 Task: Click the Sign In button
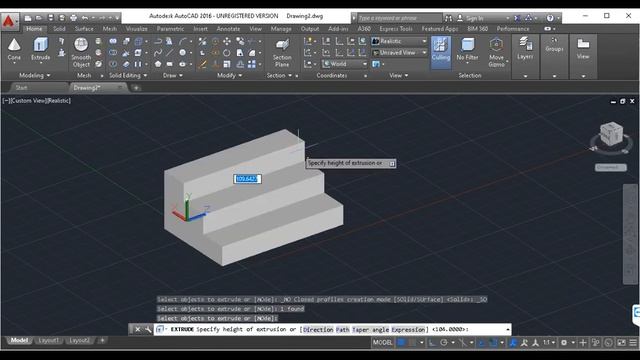[x=474, y=18]
